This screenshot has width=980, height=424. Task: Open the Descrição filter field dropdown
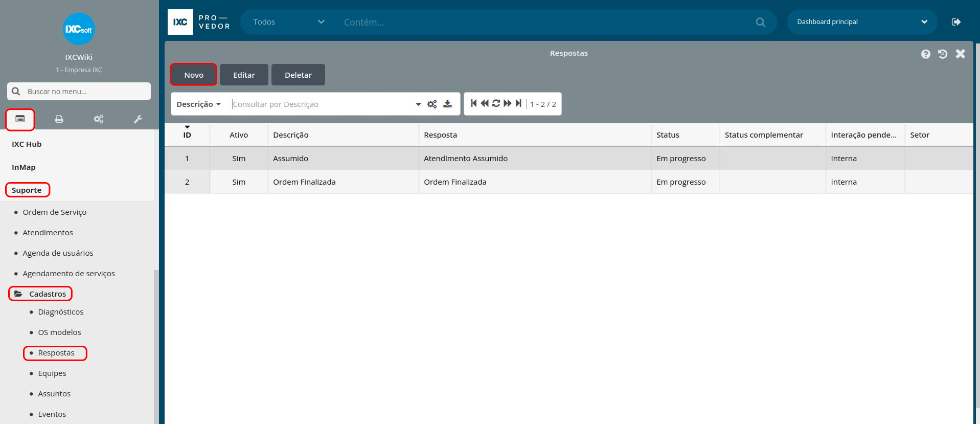tap(198, 104)
